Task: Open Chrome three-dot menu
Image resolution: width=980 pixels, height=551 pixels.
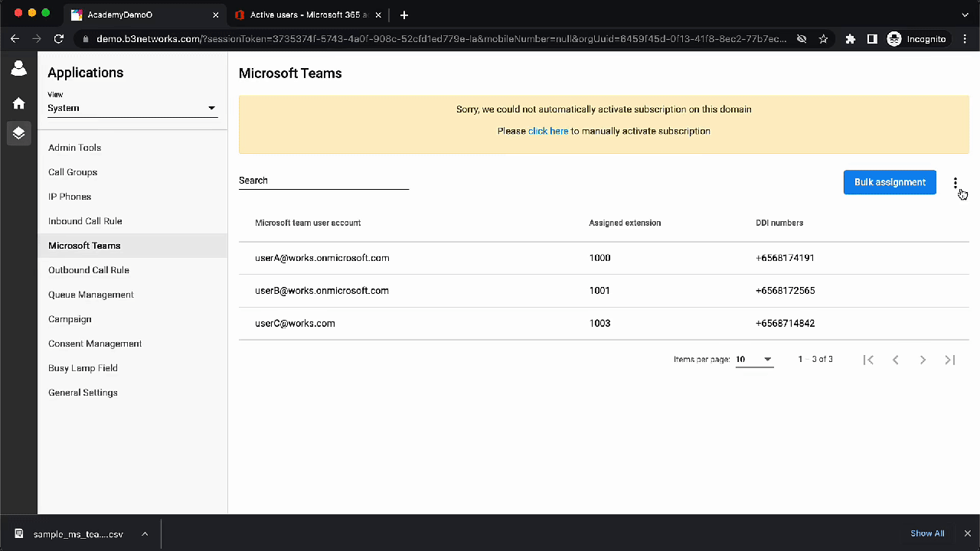Action: (965, 39)
